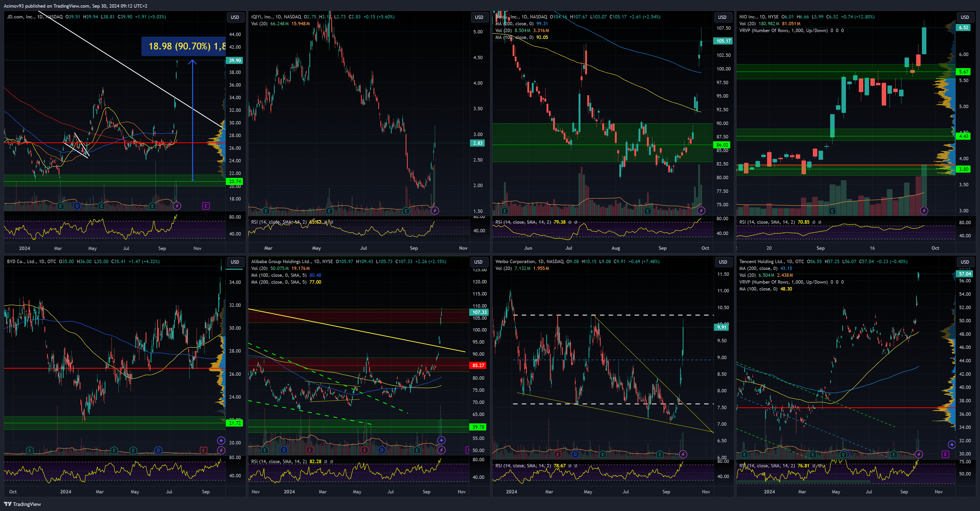The height and width of the screenshot is (511, 980).
Task: Click blue dividend D marker in Weibo chart
Action: (x=575, y=454)
